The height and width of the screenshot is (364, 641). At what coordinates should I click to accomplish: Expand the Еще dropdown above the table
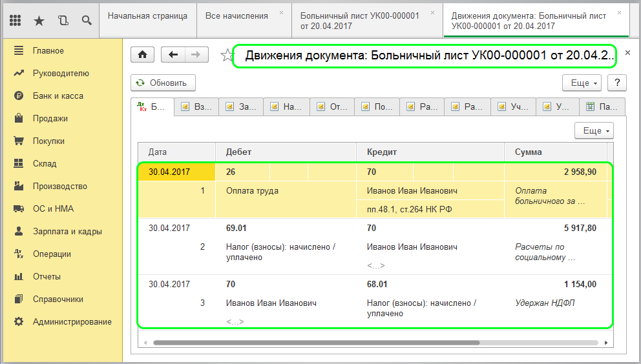(x=594, y=130)
